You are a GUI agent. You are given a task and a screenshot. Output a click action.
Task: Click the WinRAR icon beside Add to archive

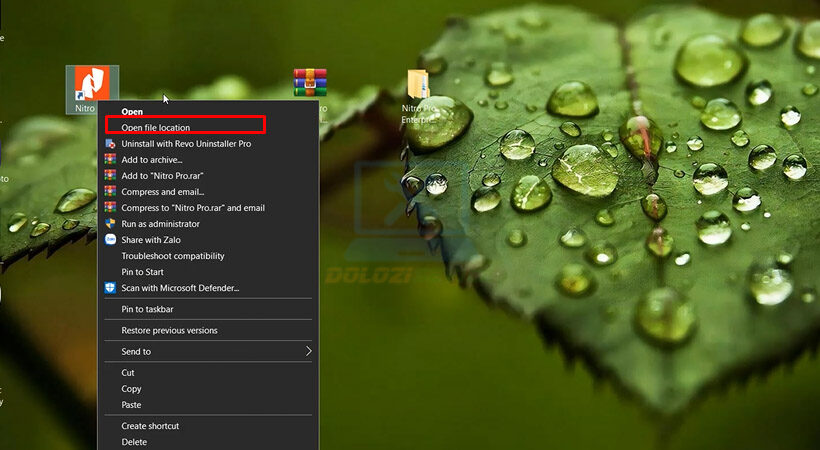[x=111, y=160]
